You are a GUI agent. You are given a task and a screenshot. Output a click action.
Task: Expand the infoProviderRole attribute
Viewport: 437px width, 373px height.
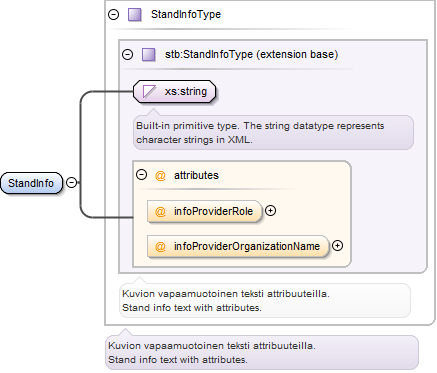pos(270,211)
